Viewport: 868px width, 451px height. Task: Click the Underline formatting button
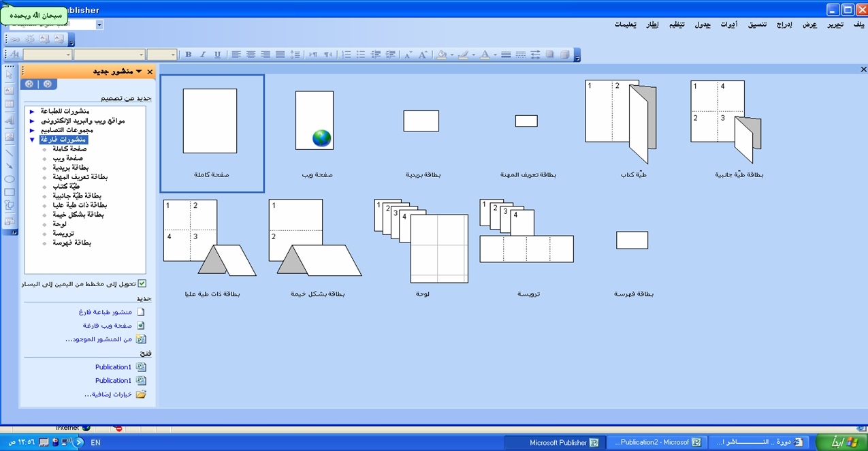(x=217, y=55)
